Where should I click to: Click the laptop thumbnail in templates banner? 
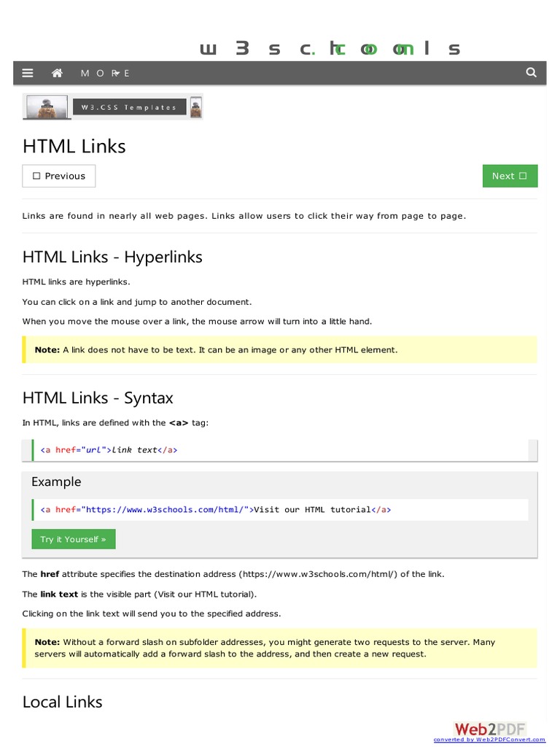(x=47, y=107)
